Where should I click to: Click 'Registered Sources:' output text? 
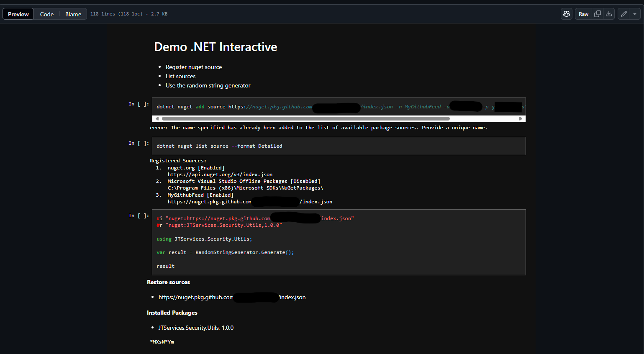178,161
